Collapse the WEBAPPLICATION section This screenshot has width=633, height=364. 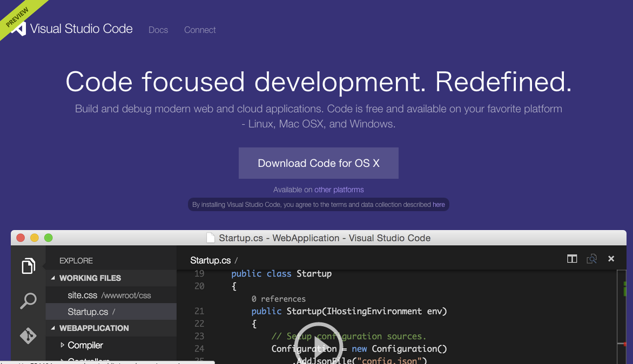(x=53, y=328)
